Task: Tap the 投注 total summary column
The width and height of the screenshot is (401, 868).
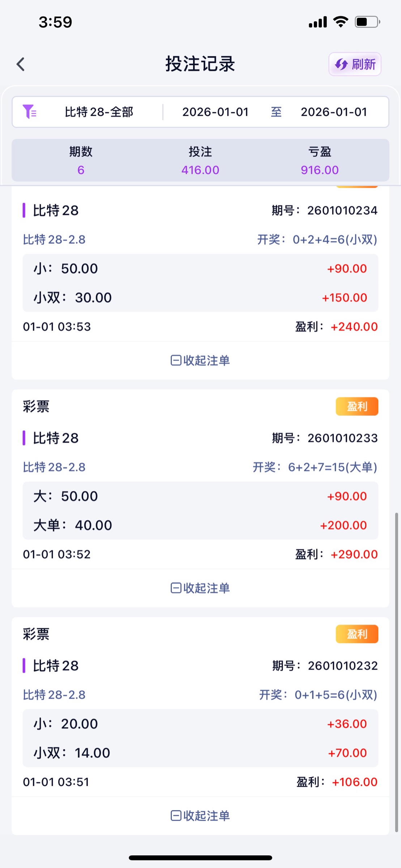Action: tap(200, 160)
